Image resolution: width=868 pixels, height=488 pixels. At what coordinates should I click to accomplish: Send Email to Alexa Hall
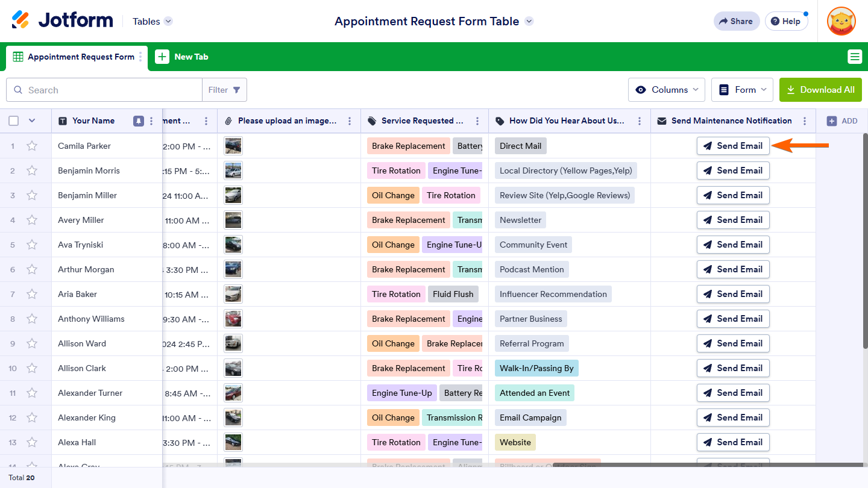coord(733,442)
